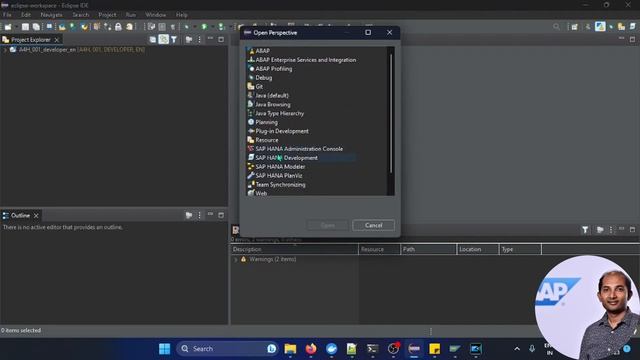Screen dimensions: 640x360
Task: Open the Search menu
Action: click(x=80, y=15)
